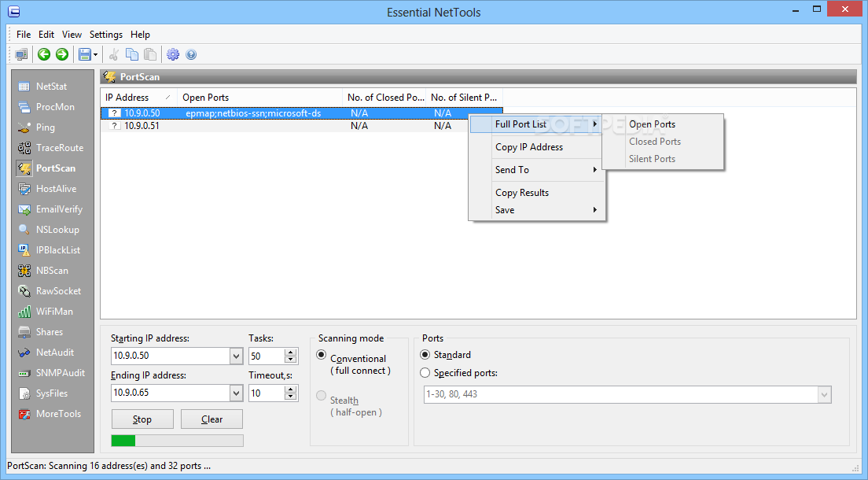Viewport: 868px width, 480px height.
Task: Expand the Starting IP address dropdown
Action: [237, 356]
